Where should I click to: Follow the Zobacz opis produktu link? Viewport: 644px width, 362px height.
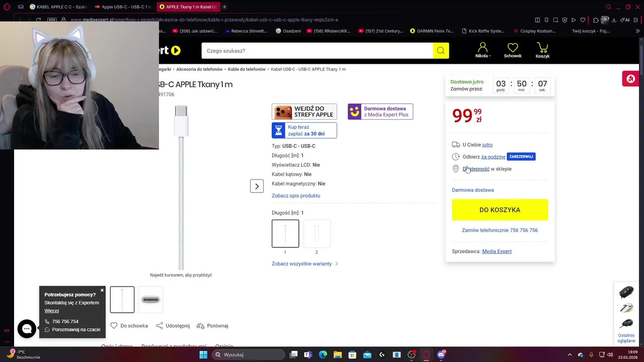tap(296, 196)
